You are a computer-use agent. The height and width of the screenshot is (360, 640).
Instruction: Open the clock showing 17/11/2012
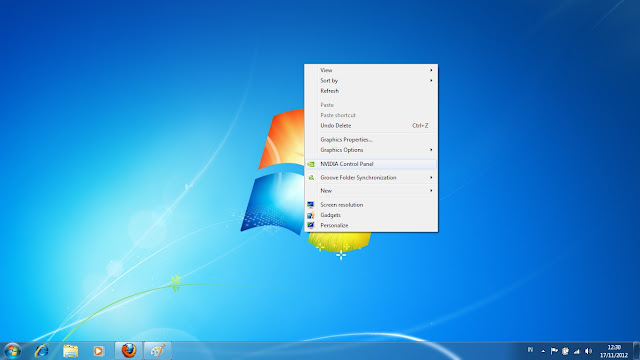613,351
